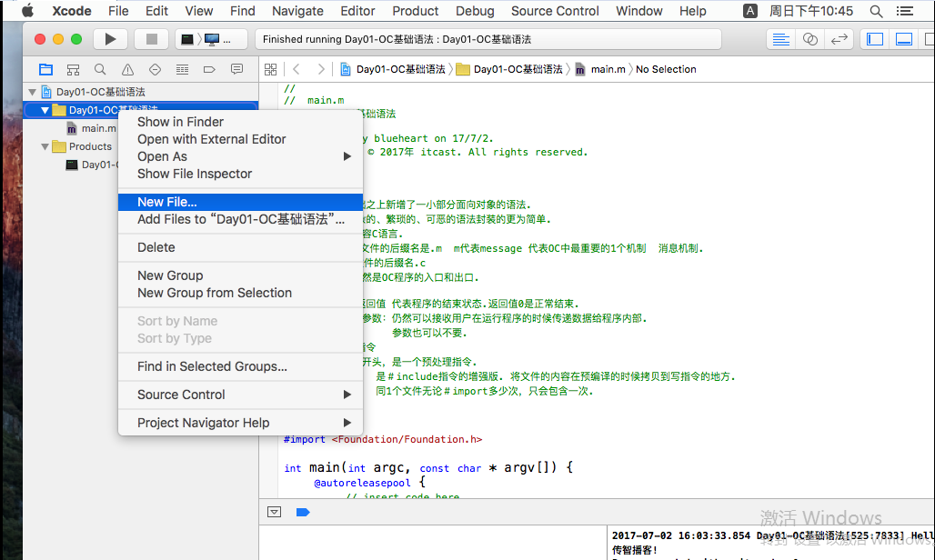Collapse the selected Day01-OC group folder
Image resolution: width=935 pixels, height=560 pixels.
click(45, 110)
